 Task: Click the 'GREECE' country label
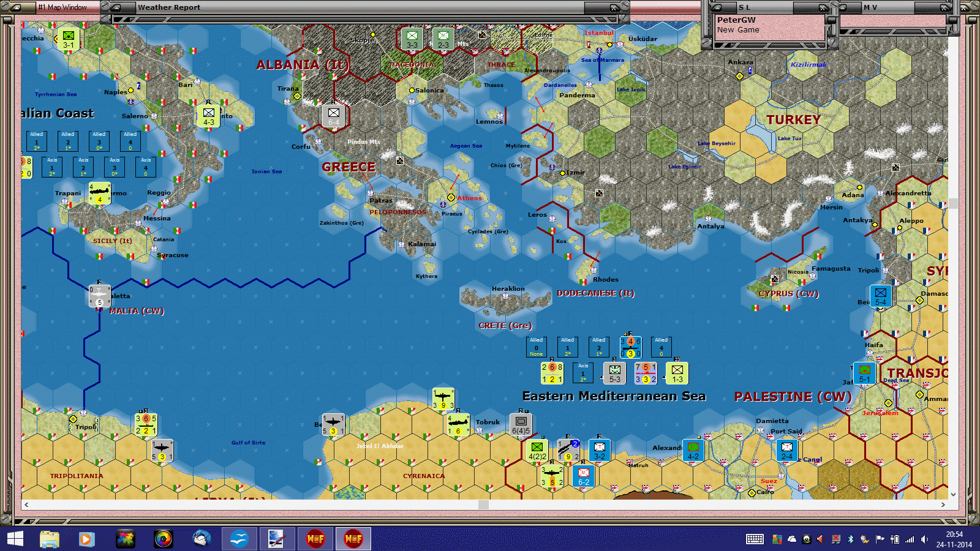349,167
